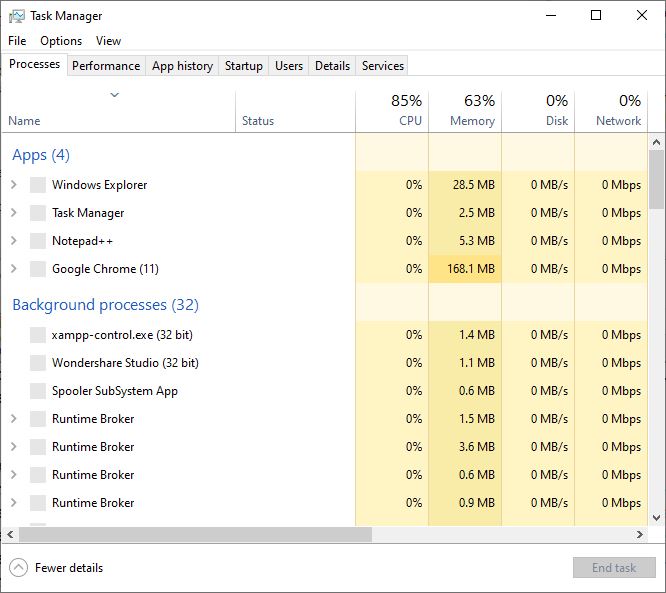Click the xampp-control.exe process icon
Screen dimensions: 666x593
pos(38,335)
